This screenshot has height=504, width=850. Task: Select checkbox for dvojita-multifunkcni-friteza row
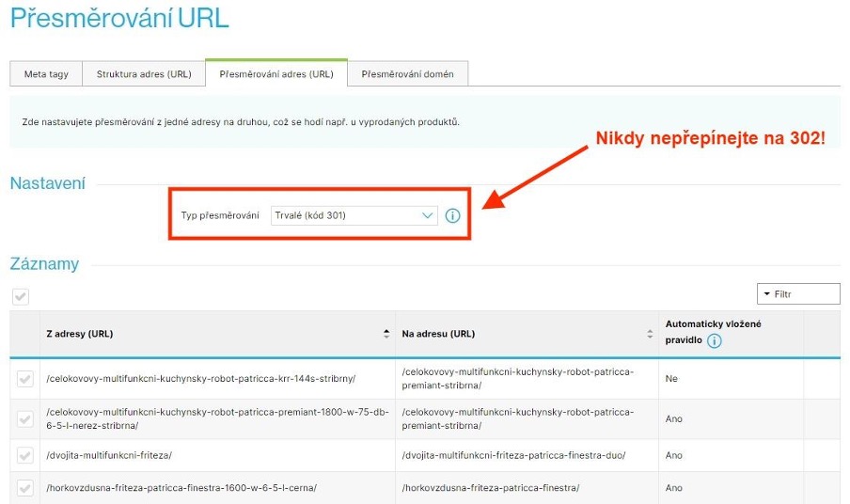pyautogui.click(x=25, y=455)
